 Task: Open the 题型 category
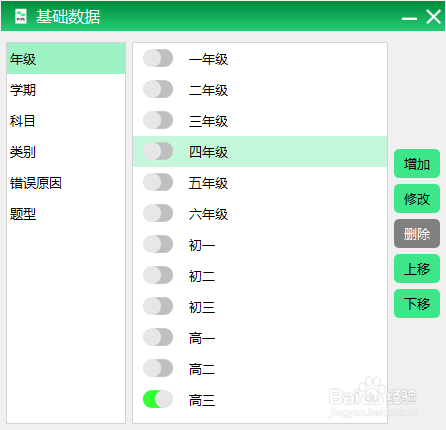click(66, 214)
